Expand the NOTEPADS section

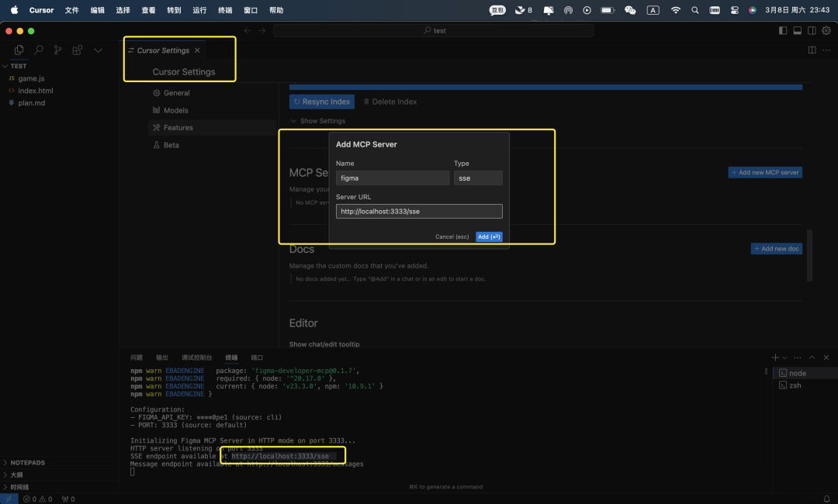pyautogui.click(x=28, y=463)
